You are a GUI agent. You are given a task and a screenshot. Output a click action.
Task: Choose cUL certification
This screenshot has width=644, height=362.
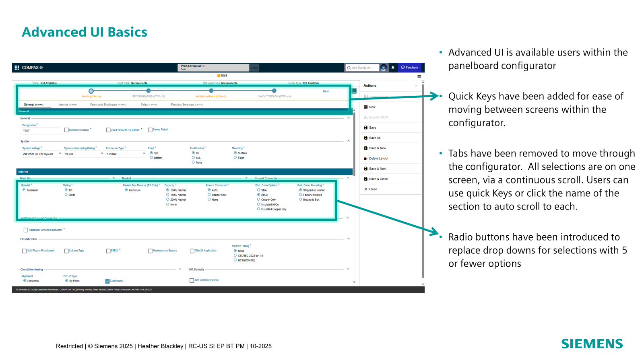tap(193, 158)
